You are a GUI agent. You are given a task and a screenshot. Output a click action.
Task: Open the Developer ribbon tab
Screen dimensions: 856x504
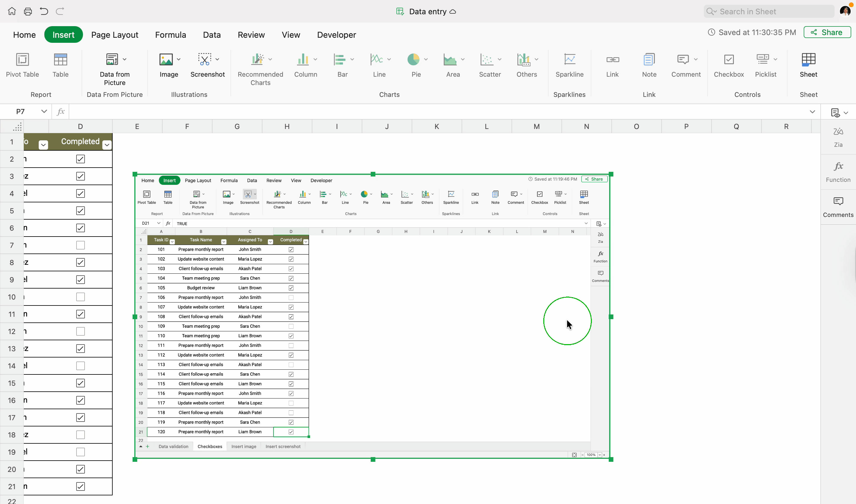coord(336,35)
